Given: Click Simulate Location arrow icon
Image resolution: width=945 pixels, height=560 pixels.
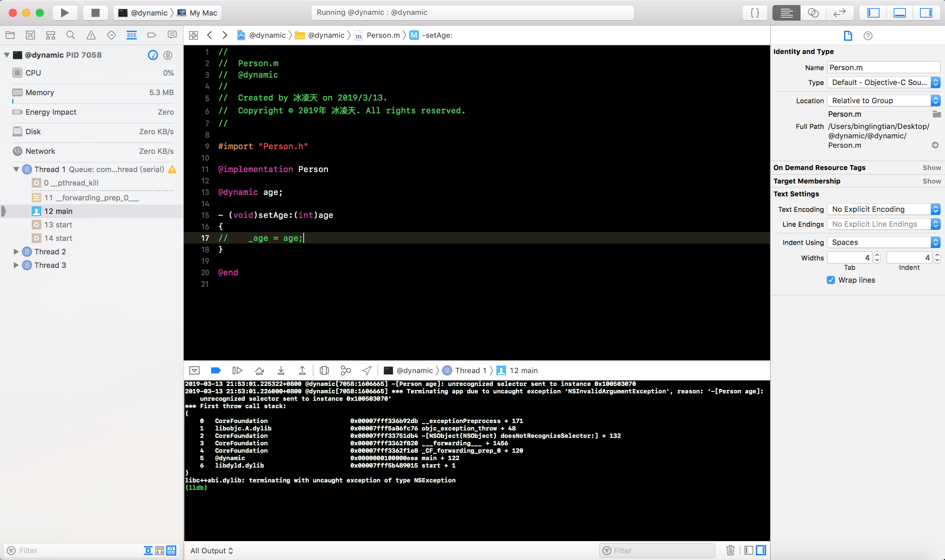Looking at the screenshot, I should 367,370.
